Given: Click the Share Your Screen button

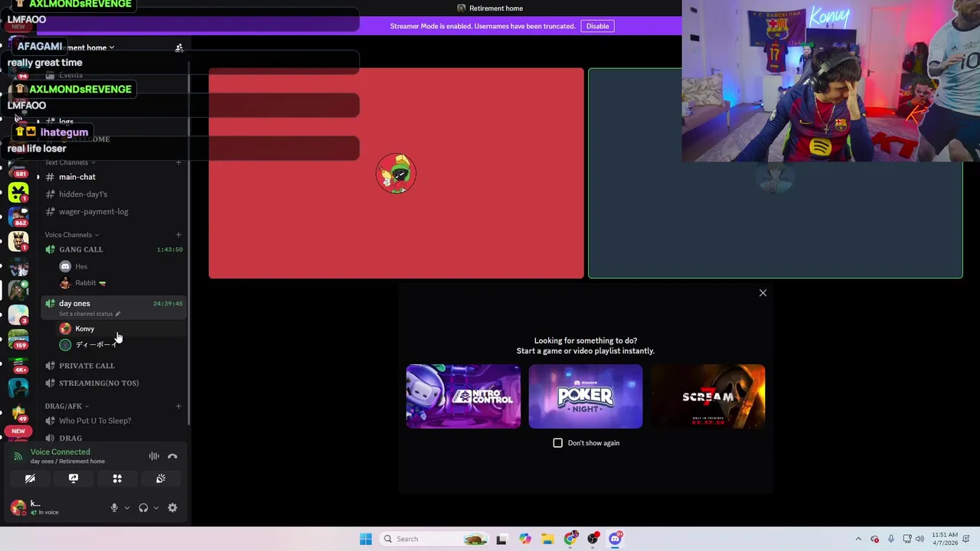Looking at the screenshot, I should tap(73, 478).
